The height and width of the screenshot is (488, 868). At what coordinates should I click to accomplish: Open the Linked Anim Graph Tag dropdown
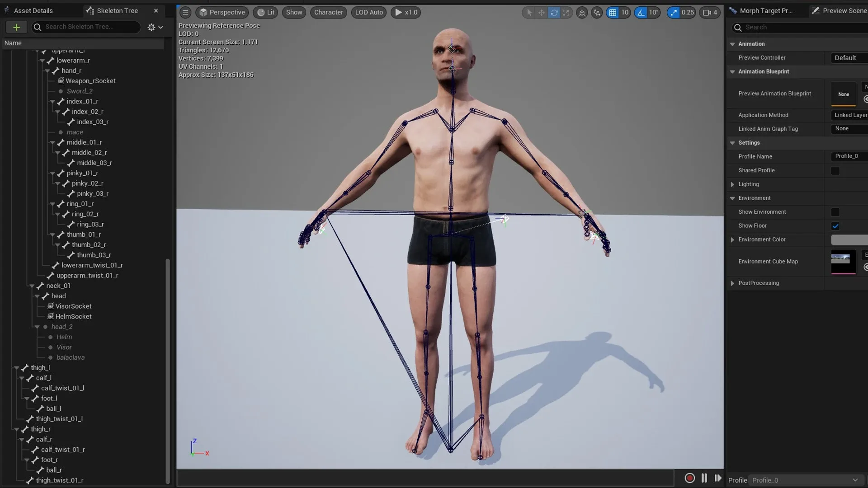click(x=849, y=129)
